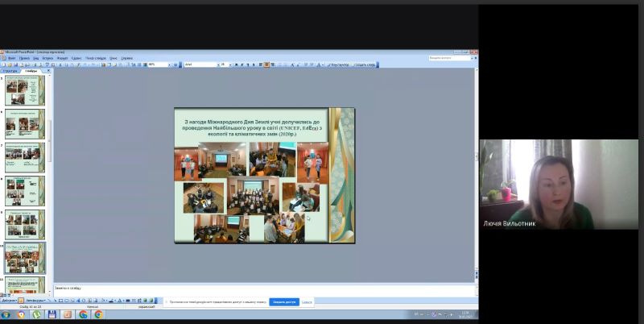Screen dimensions: 644x324
Task: Open the Справка menu
Action: point(127,58)
